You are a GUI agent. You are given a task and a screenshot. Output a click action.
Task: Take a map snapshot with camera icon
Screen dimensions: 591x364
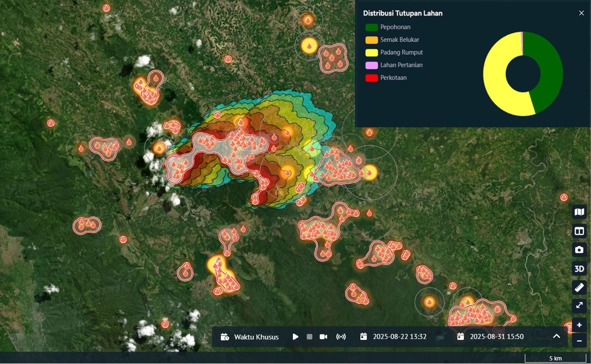[x=579, y=250]
